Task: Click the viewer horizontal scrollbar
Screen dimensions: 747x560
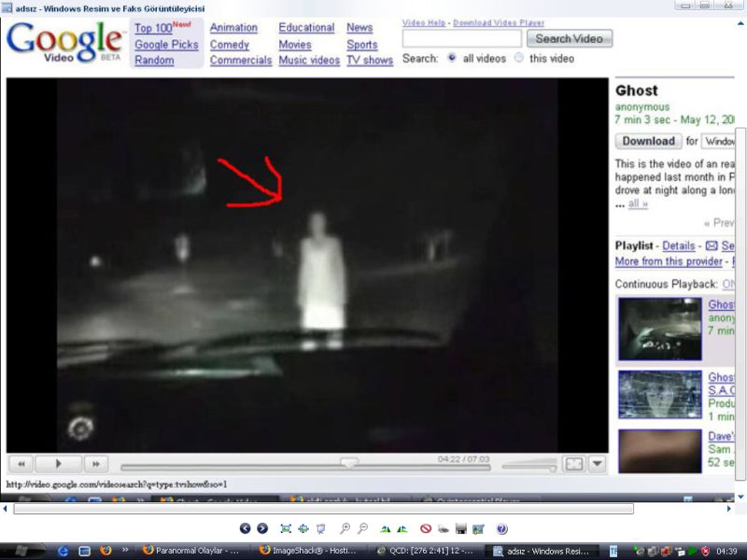Action: pos(323,509)
